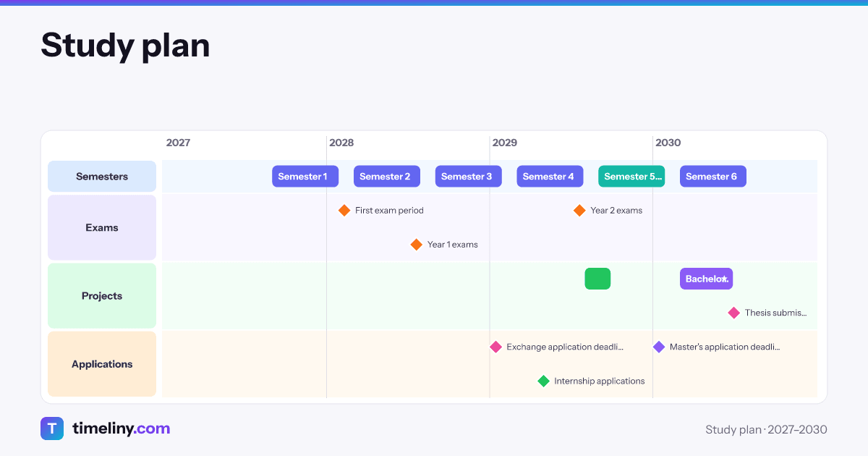Select the purple Bachelor project bar

[706, 279]
